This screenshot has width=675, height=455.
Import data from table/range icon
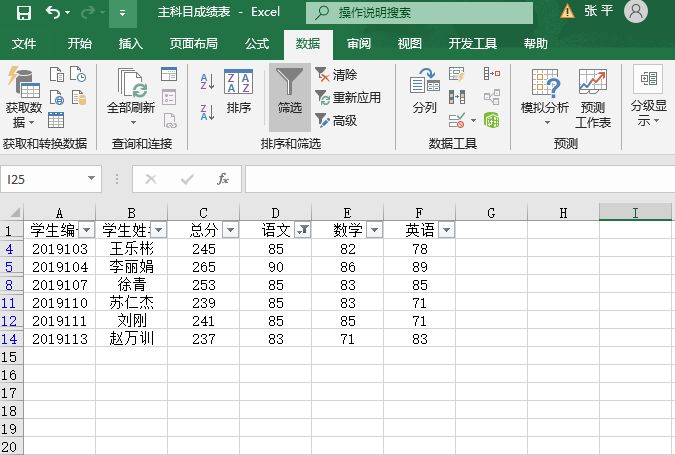pyautogui.click(x=56, y=120)
